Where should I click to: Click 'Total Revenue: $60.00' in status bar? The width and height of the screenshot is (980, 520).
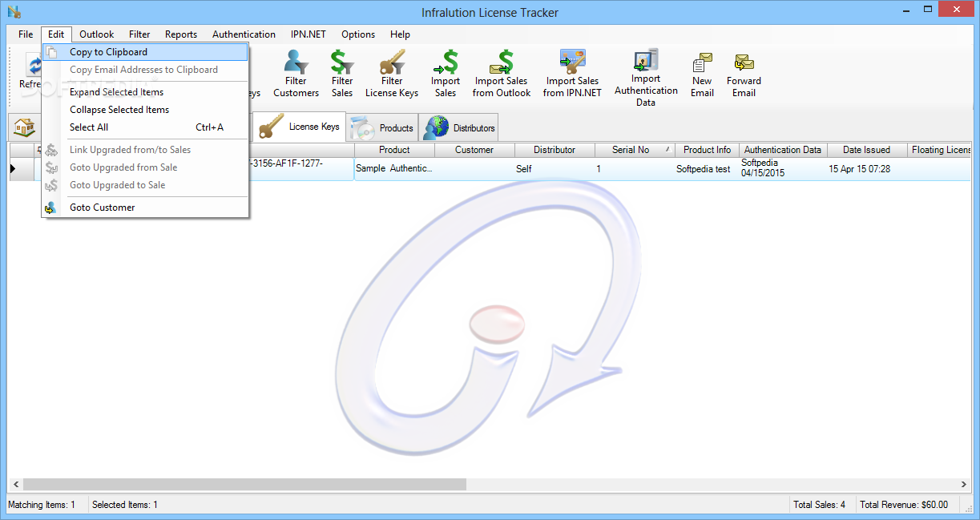[903, 505]
